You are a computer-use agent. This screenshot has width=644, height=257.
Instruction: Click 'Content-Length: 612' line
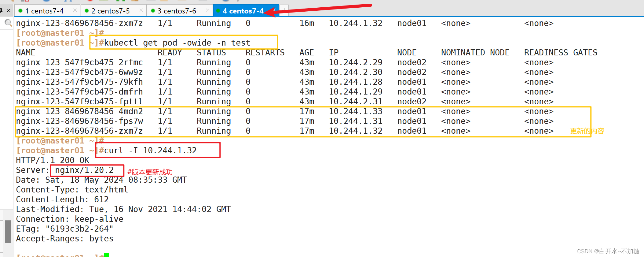click(62, 199)
